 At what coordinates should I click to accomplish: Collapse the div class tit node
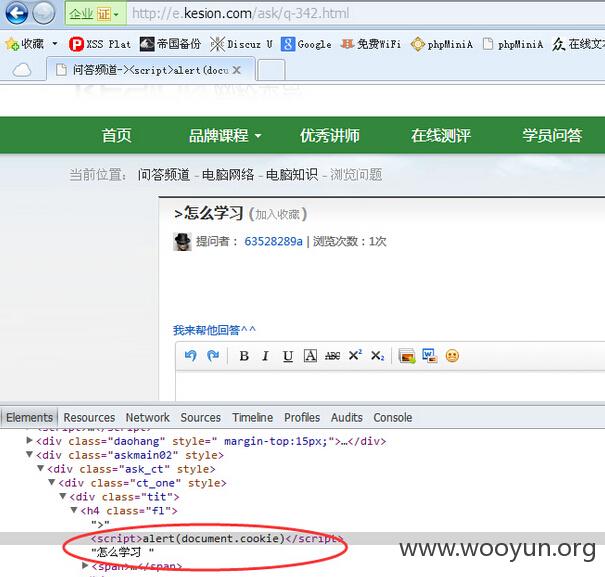(x=63, y=496)
